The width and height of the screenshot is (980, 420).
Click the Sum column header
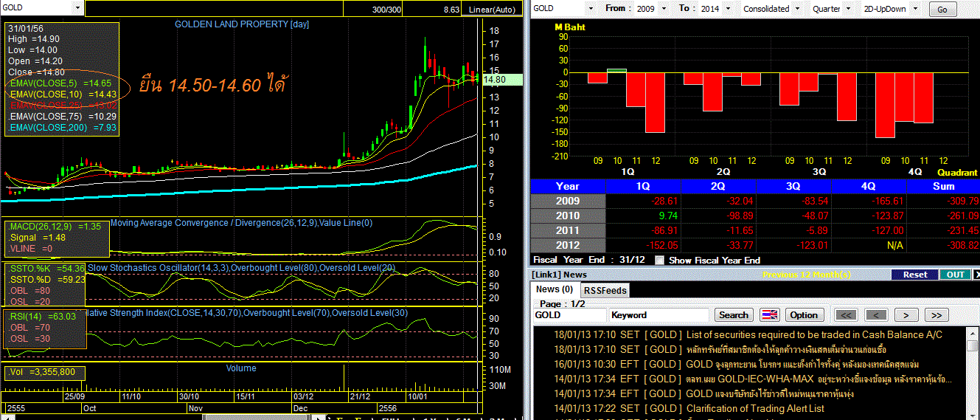click(943, 186)
